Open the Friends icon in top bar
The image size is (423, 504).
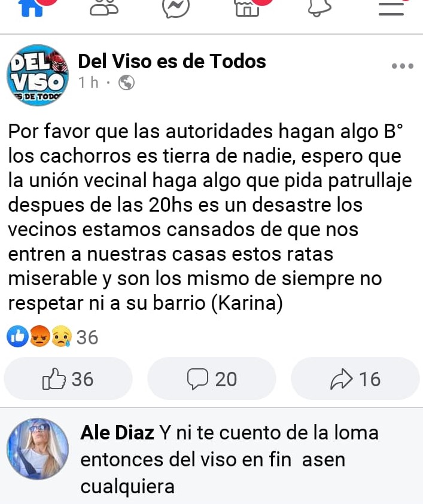(x=104, y=7)
